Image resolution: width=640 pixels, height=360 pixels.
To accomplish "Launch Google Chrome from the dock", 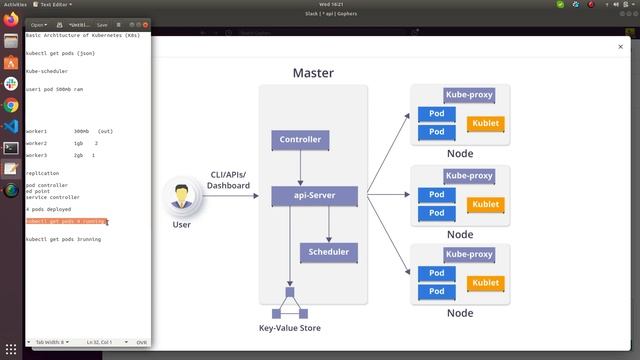I will click(x=11, y=105).
